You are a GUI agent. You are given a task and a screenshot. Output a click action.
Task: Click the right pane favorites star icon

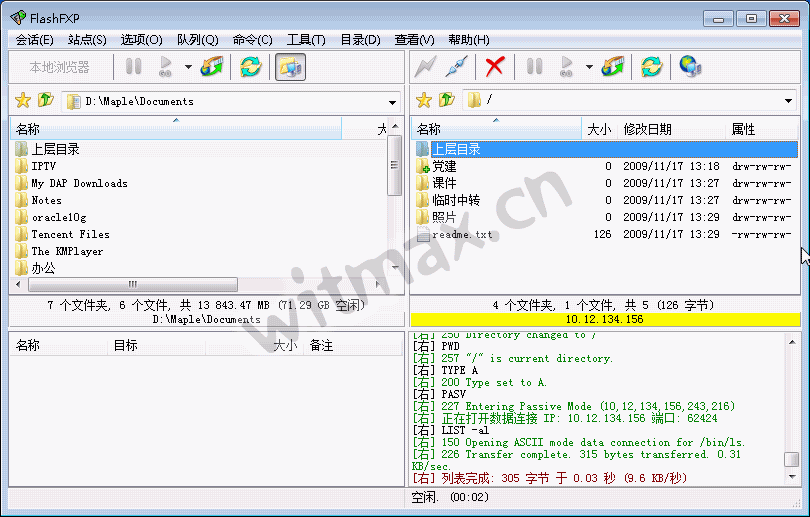pyautogui.click(x=424, y=100)
